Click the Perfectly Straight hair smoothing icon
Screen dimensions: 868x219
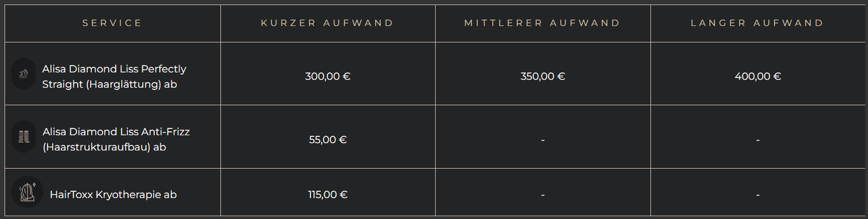24,74
